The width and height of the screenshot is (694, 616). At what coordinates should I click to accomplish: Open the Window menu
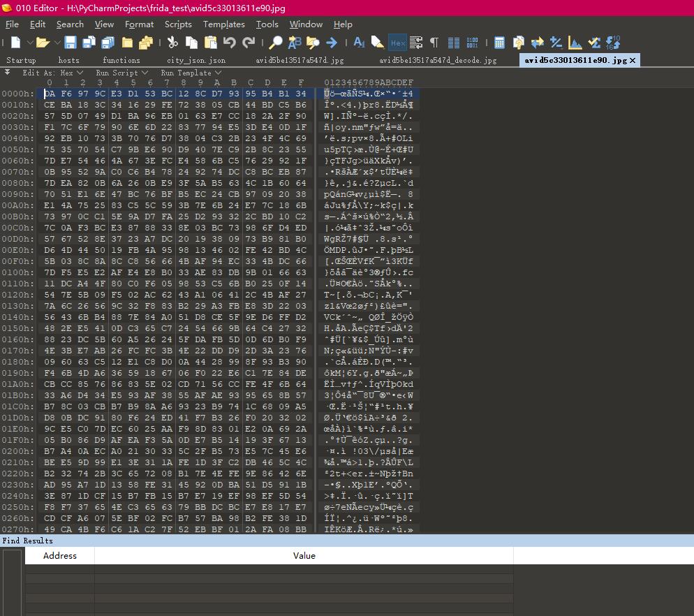pos(306,24)
